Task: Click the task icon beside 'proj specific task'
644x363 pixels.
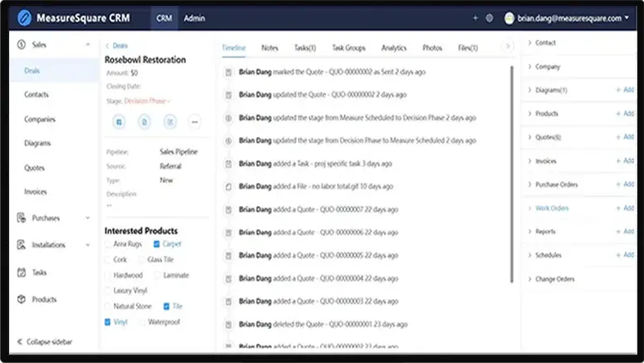Action: (229, 164)
